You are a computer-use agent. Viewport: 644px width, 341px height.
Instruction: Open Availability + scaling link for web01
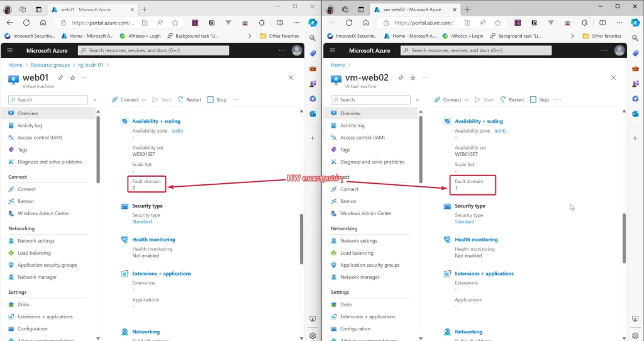[x=156, y=121]
